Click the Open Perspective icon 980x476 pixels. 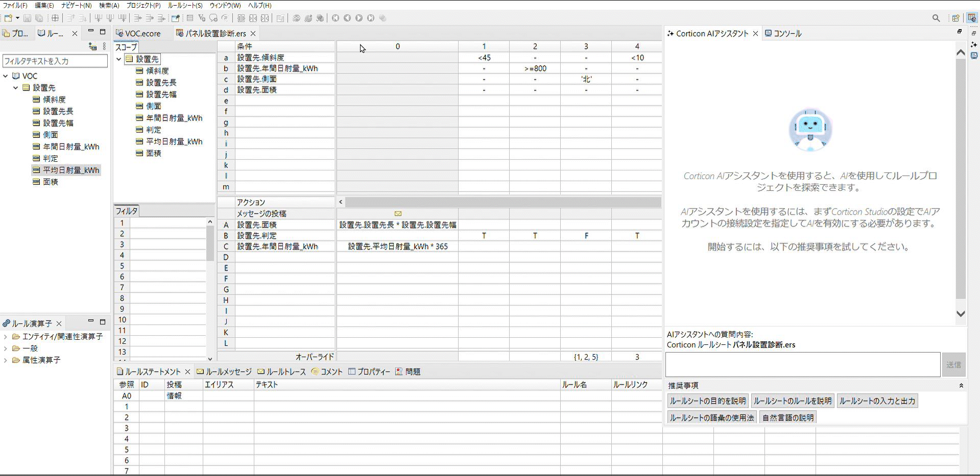(955, 18)
